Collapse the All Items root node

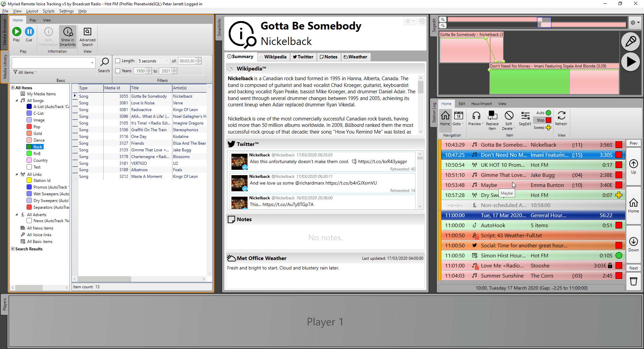point(13,88)
